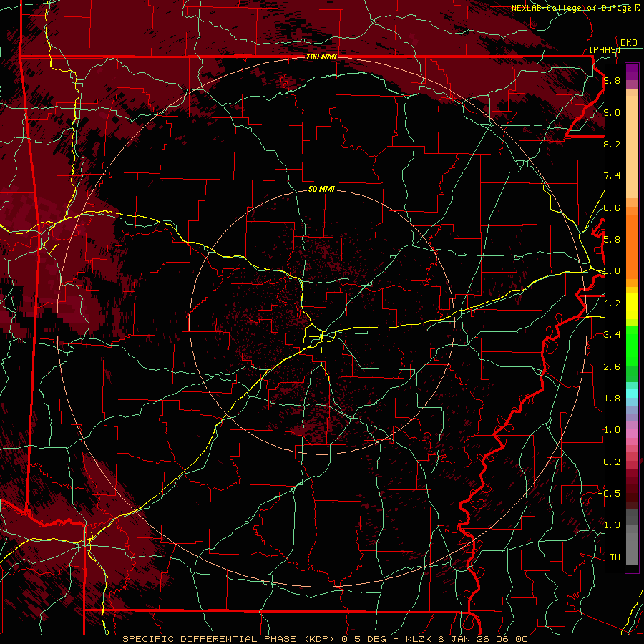This screenshot has height=644, width=644.
Task: Click the 9.0 legend value
Action: [x=612, y=112]
